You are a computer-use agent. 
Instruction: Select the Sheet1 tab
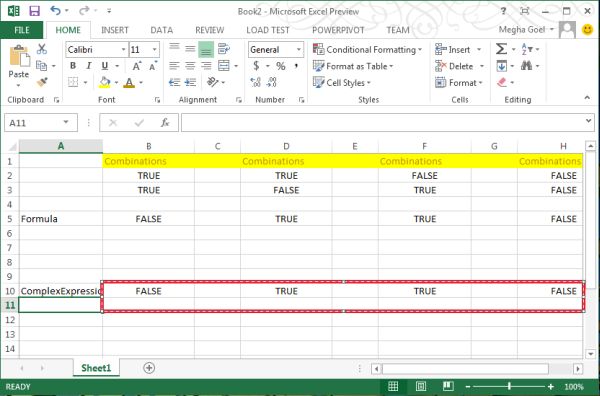click(x=96, y=368)
